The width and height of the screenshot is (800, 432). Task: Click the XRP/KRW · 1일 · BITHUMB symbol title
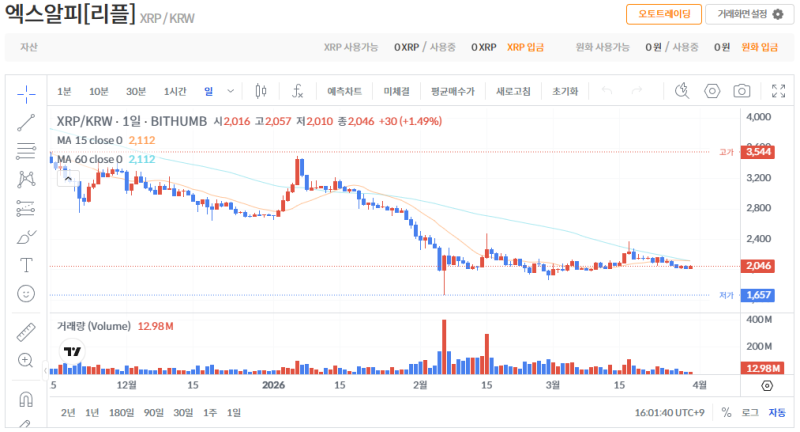tap(132, 121)
